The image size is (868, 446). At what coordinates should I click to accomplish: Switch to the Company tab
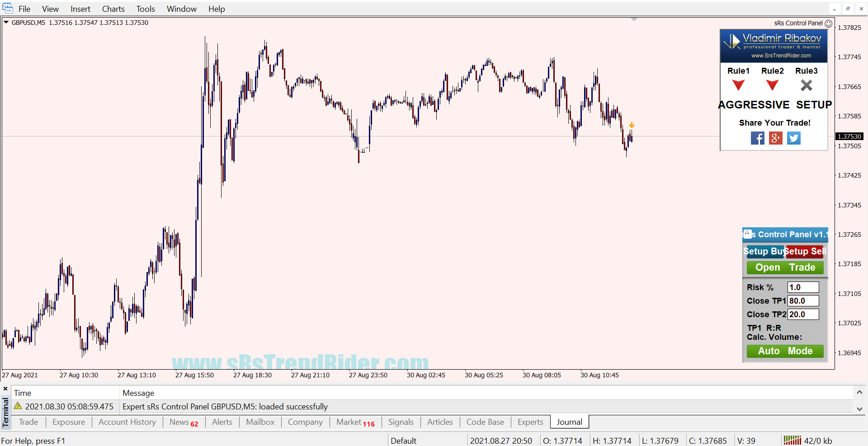[305, 422]
